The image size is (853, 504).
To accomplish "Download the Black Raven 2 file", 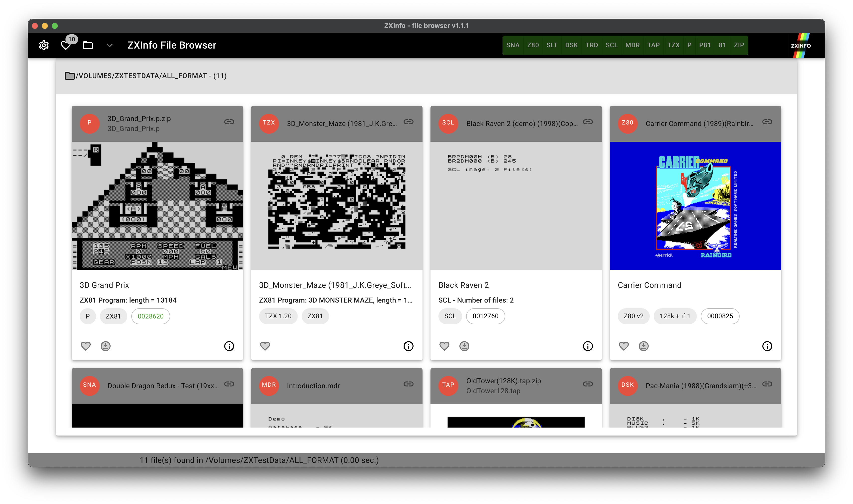I will pos(464,346).
